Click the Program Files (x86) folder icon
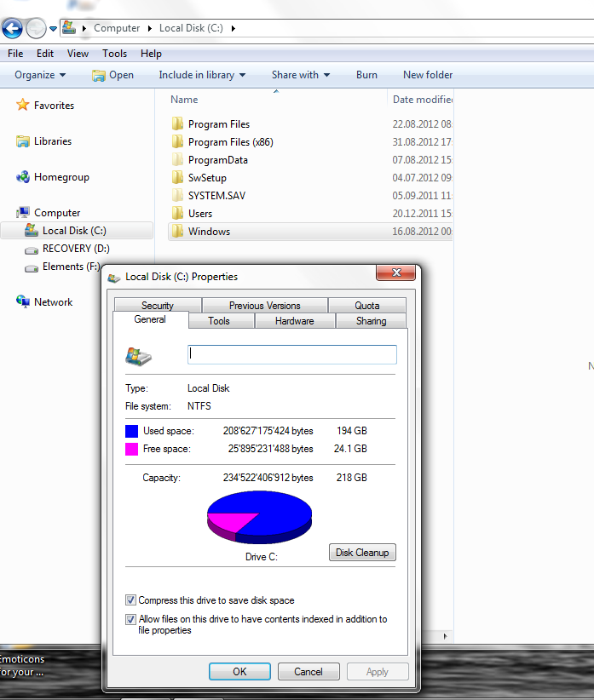Viewport: 594px width, 700px height. tap(177, 141)
